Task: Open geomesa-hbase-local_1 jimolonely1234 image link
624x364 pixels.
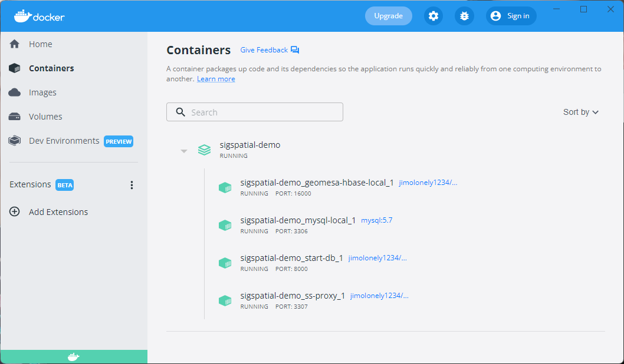Action: (428, 183)
